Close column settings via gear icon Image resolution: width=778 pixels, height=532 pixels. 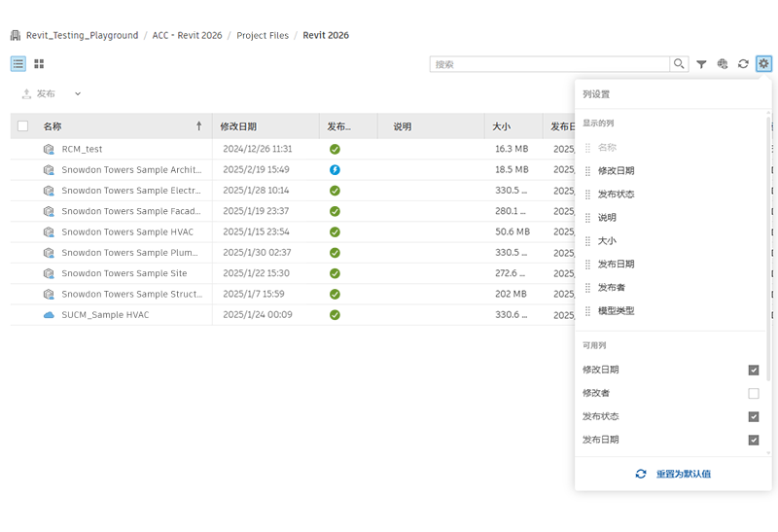pos(763,63)
